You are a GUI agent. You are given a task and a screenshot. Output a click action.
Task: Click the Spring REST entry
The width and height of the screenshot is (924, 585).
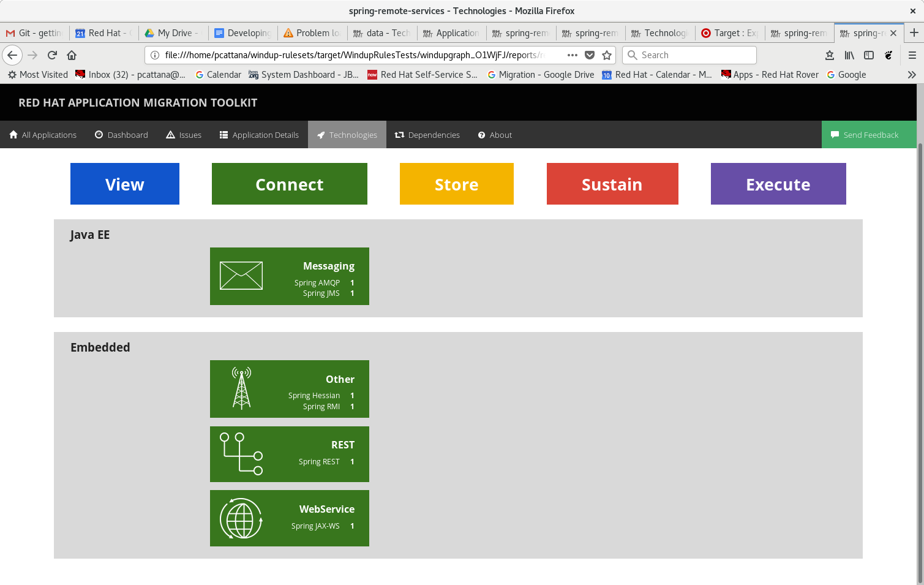(x=319, y=462)
